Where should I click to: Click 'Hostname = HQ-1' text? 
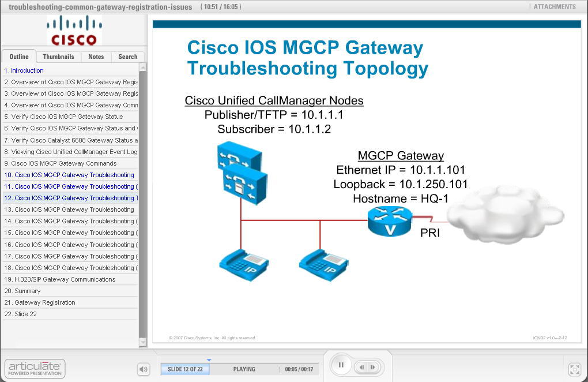pyautogui.click(x=401, y=199)
